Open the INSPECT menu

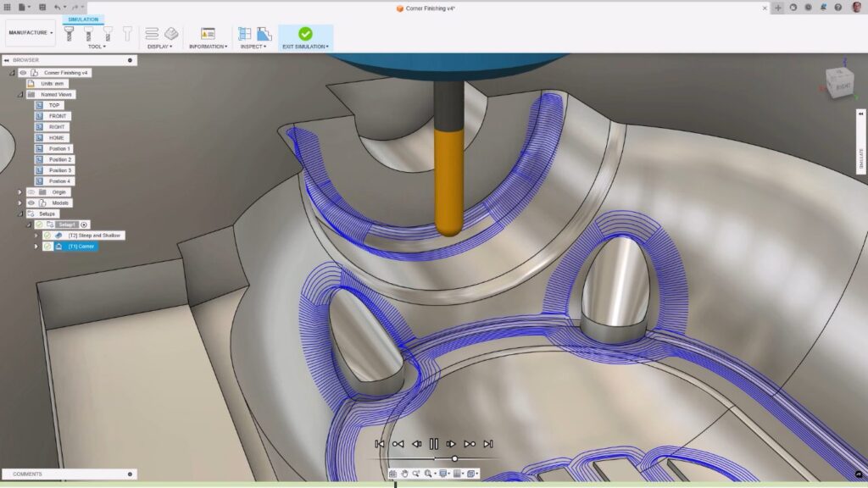(253, 47)
